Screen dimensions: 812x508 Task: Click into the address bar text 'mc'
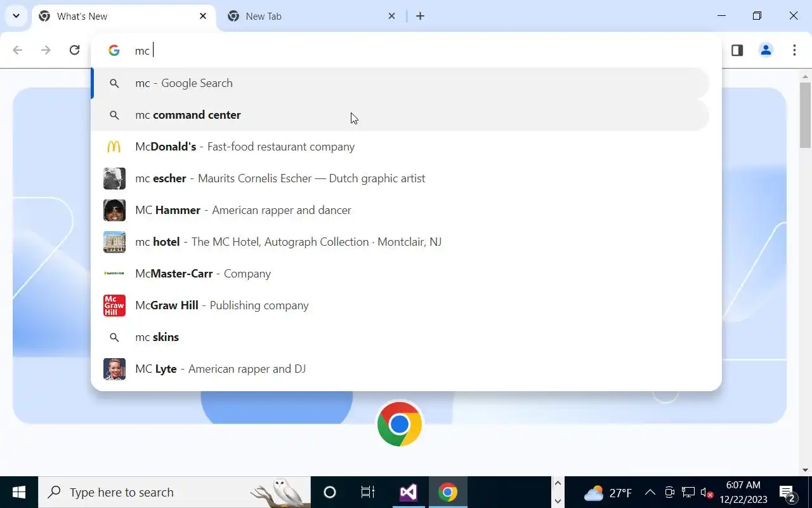coord(143,51)
